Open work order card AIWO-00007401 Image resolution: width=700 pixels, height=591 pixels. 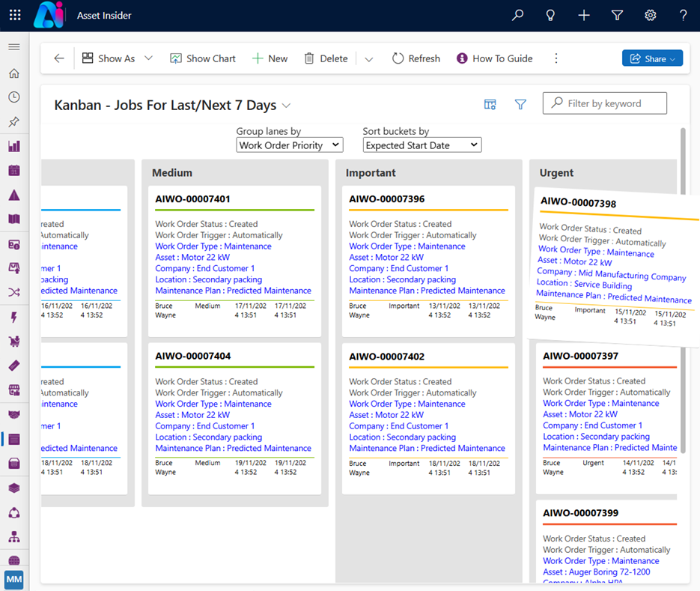point(235,261)
